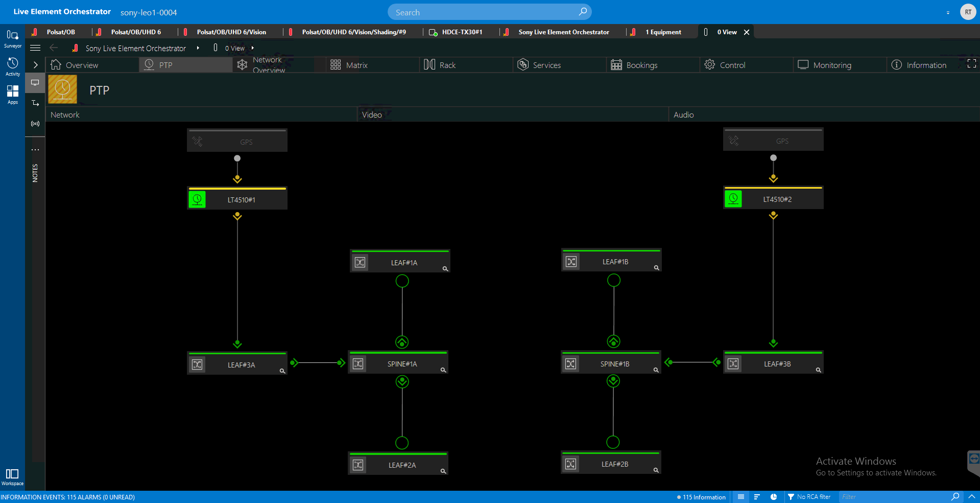Click the 0 View breadcrumb link
Image resolution: width=980 pixels, height=503 pixels.
click(235, 49)
